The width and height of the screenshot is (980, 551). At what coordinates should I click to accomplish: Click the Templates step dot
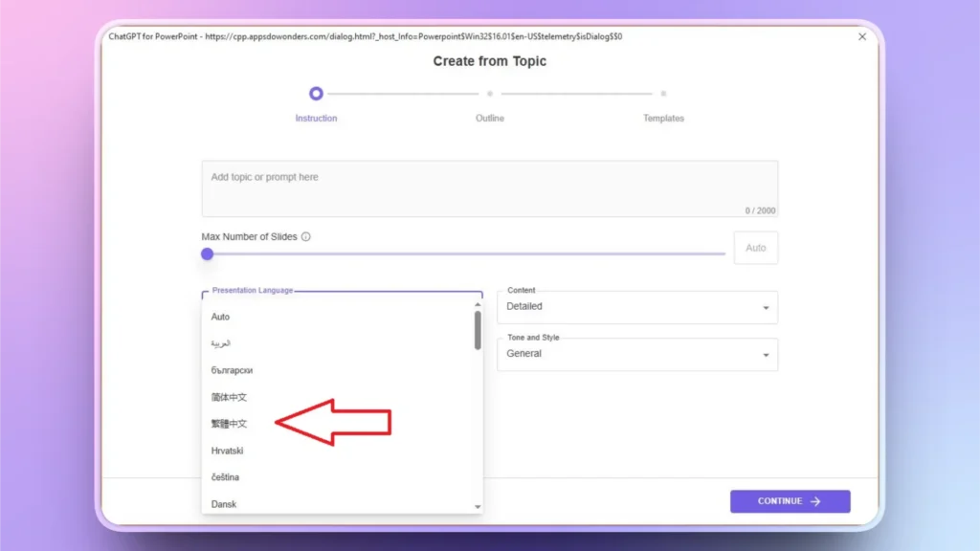(663, 94)
